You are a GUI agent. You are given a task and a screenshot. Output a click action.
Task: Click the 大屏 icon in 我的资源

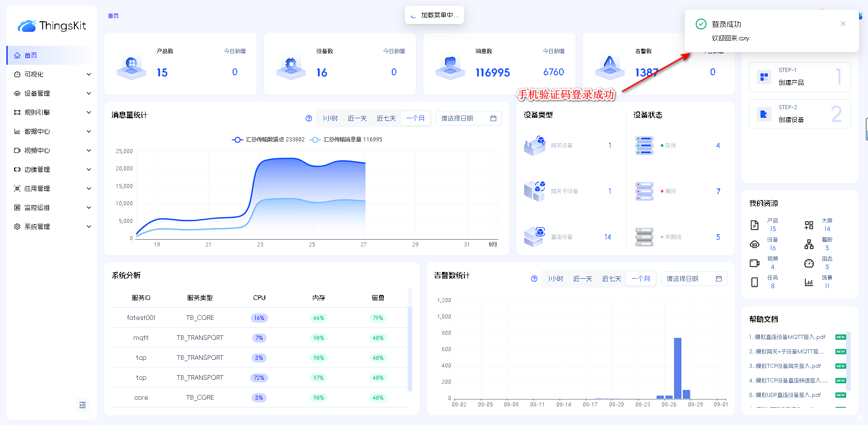tap(809, 225)
